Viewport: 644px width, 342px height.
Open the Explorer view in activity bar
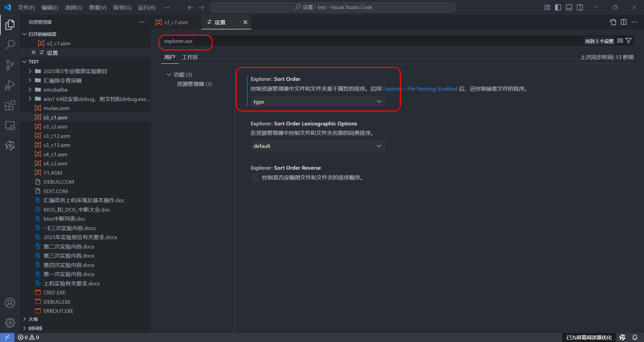coord(10,24)
